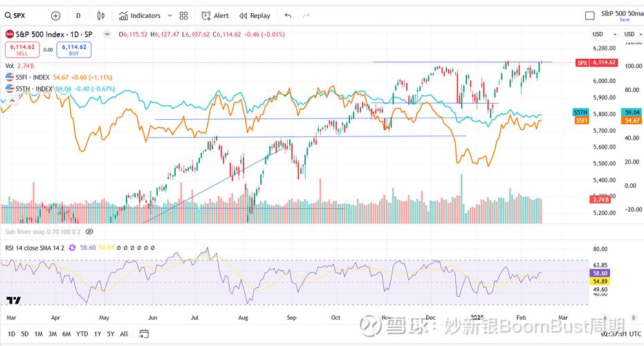Select the S5TH INDEX legend row
Screen dimensions: 644x346
60,89
